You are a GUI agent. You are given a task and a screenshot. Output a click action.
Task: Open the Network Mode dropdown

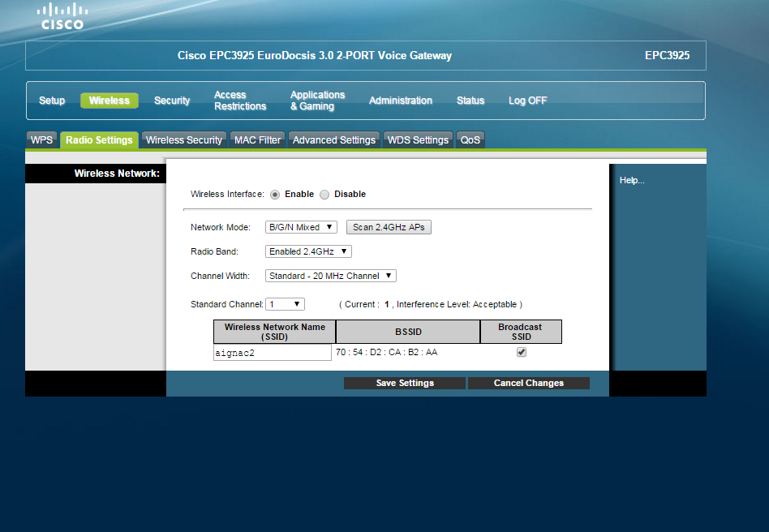pos(301,227)
